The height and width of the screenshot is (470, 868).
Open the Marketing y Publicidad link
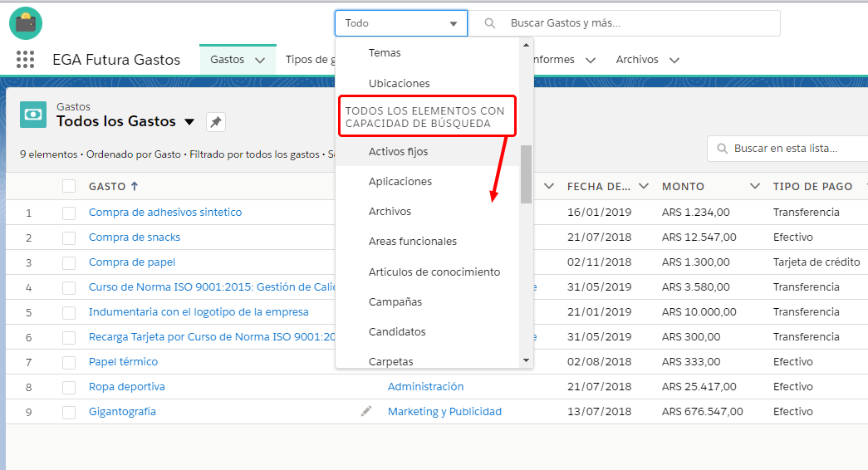[444, 411]
